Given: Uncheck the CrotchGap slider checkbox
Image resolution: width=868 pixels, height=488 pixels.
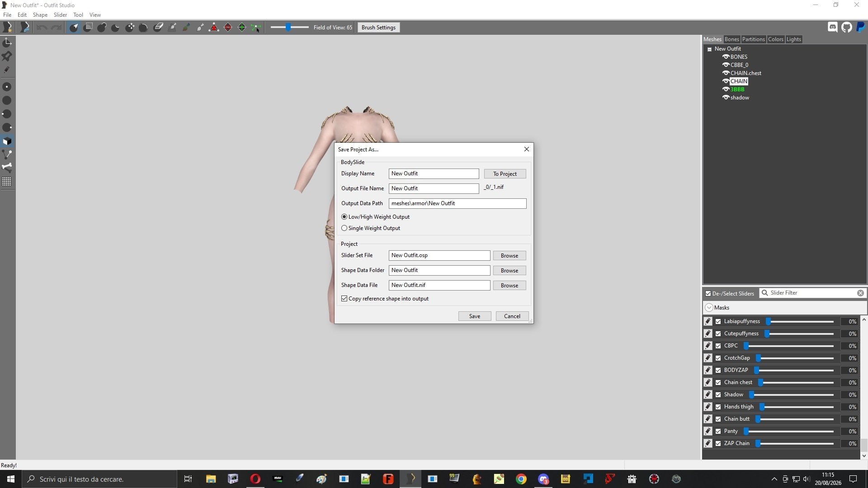Looking at the screenshot, I should [x=718, y=358].
